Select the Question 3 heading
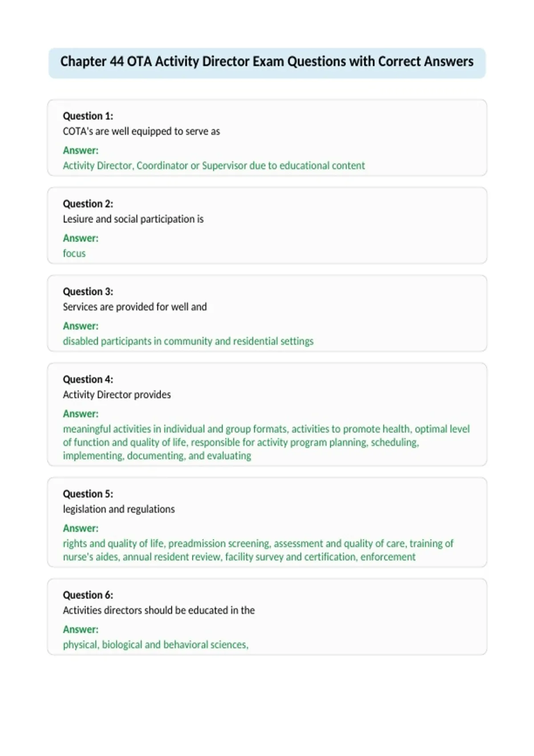This screenshot has width=534, height=756. 88,291
